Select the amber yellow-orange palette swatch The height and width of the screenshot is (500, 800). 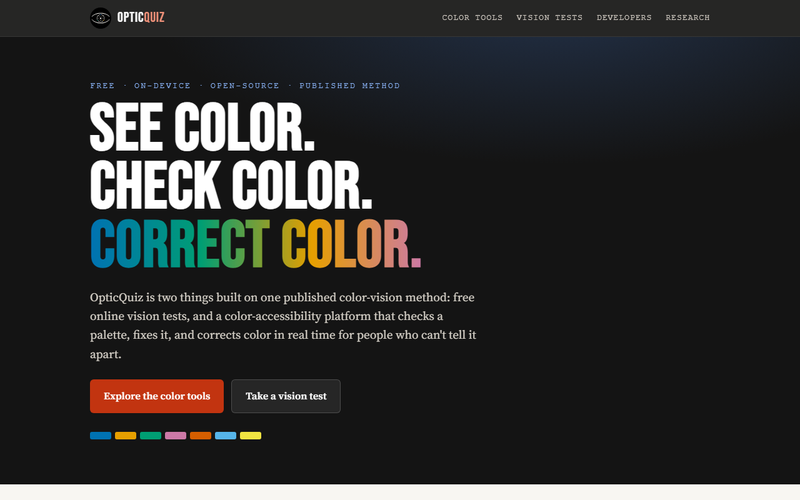(x=126, y=436)
